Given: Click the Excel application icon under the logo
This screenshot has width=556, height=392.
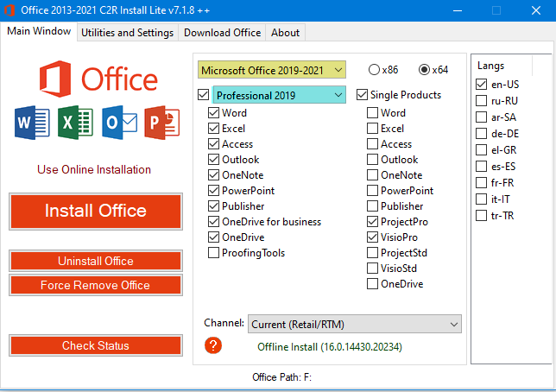Looking at the screenshot, I should point(75,123).
